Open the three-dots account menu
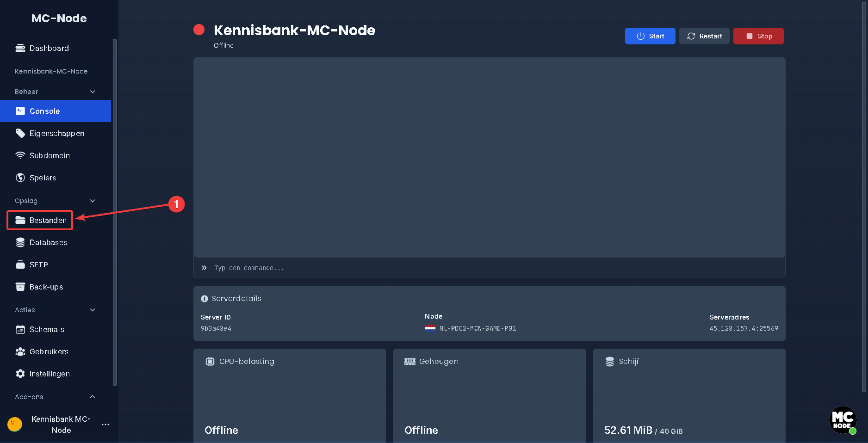Viewport: 868px width, 443px height. coord(105,424)
